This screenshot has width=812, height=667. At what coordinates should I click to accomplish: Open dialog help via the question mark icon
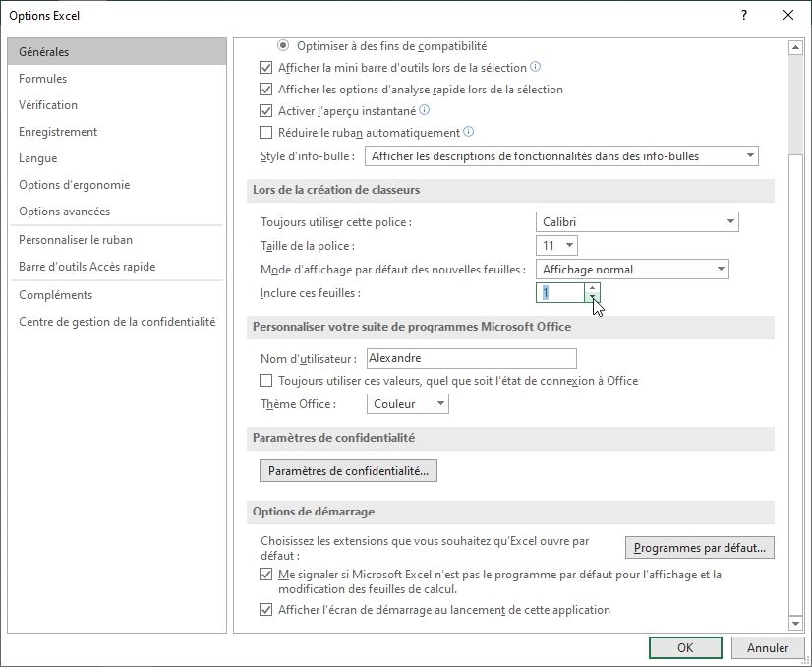(x=744, y=15)
